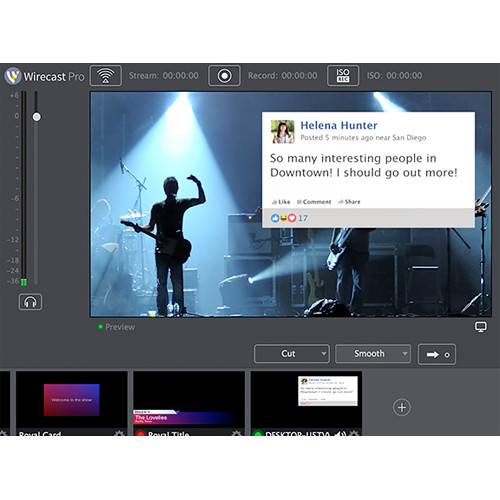Open the Royal Title shot gear settings
The width and height of the screenshot is (500, 500).
pos(236,433)
